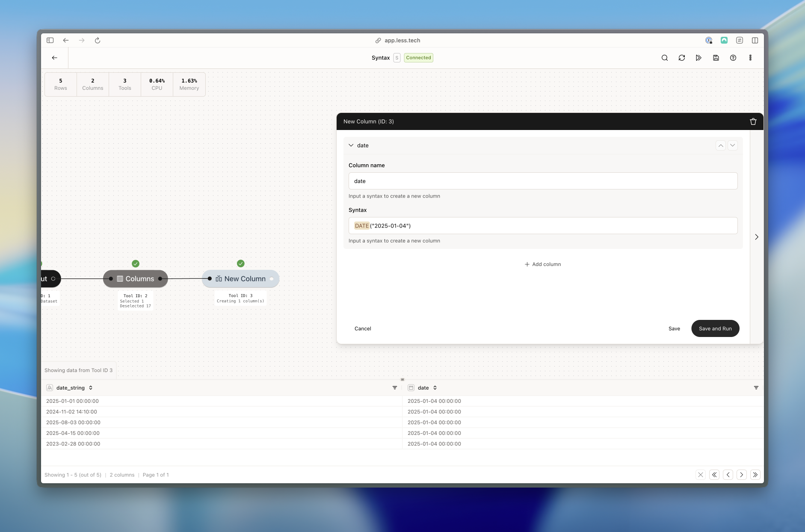Open the vertical three-dot menu
This screenshot has height=532, width=805.
point(750,58)
